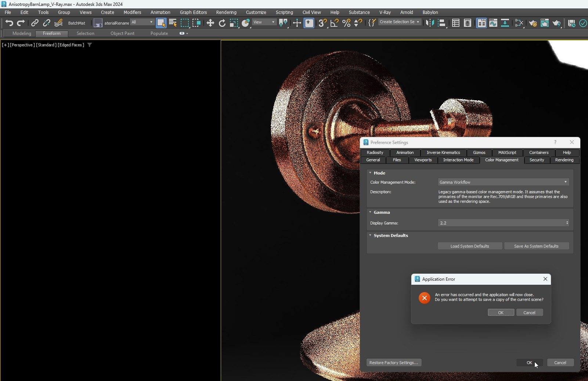Viewport: 588px width, 381px height.
Task: Click the Select and Place tool
Action: [246, 23]
